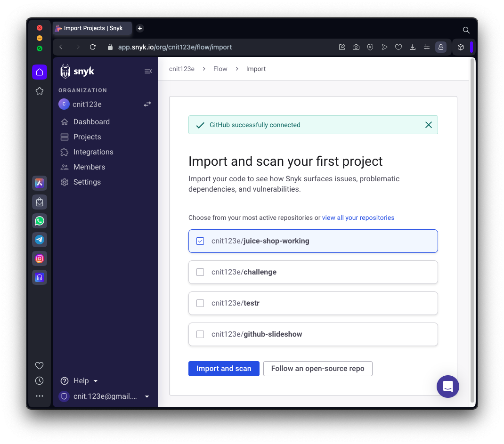
Task: Open Aria AI sidebar icon
Action: click(x=40, y=184)
